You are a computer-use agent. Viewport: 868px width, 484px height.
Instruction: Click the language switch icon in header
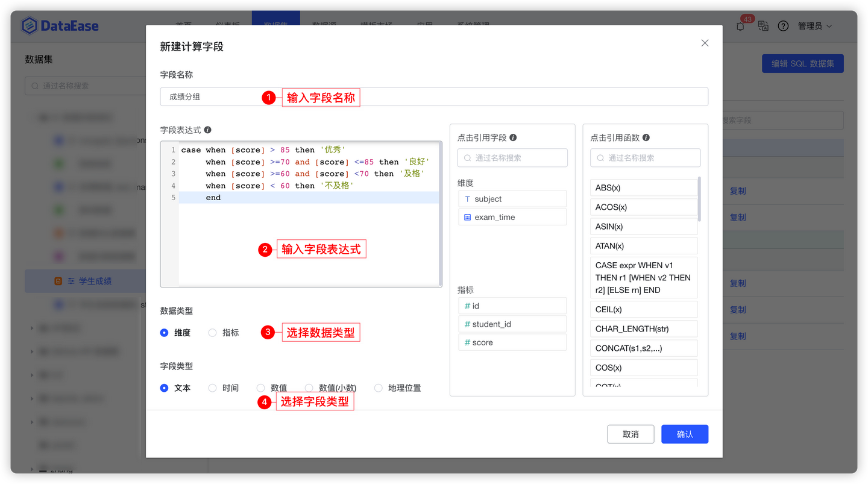[x=763, y=26]
